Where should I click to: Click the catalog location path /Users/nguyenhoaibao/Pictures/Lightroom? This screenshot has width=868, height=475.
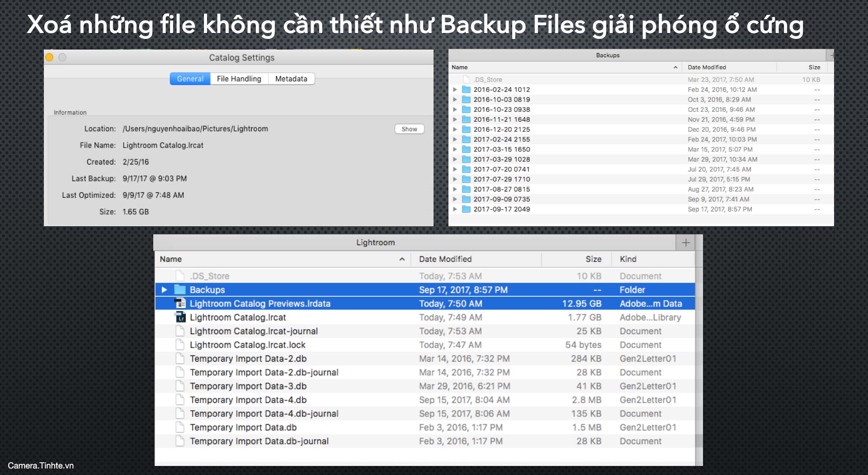point(195,129)
